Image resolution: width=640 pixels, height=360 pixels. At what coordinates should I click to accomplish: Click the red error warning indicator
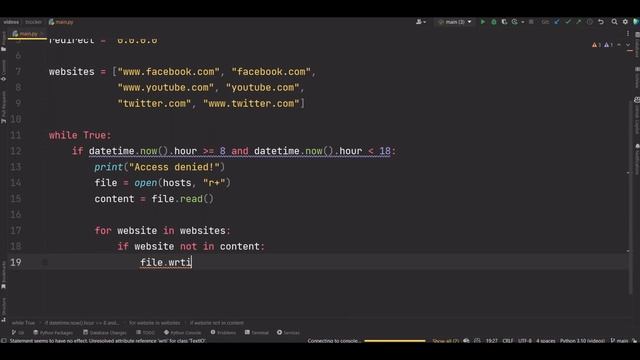[x=596, y=45]
